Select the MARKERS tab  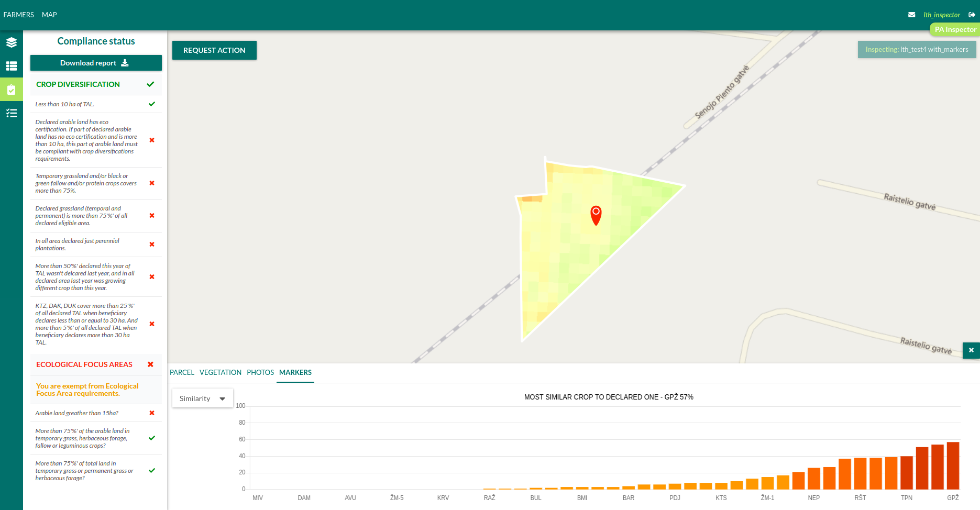pos(295,372)
